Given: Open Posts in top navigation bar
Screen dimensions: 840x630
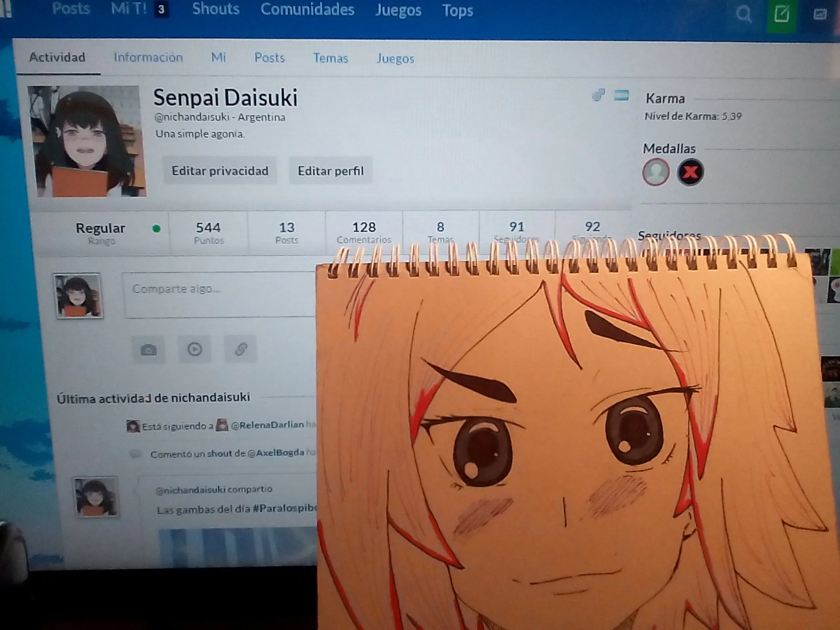Looking at the screenshot, I should click(71, 8).
